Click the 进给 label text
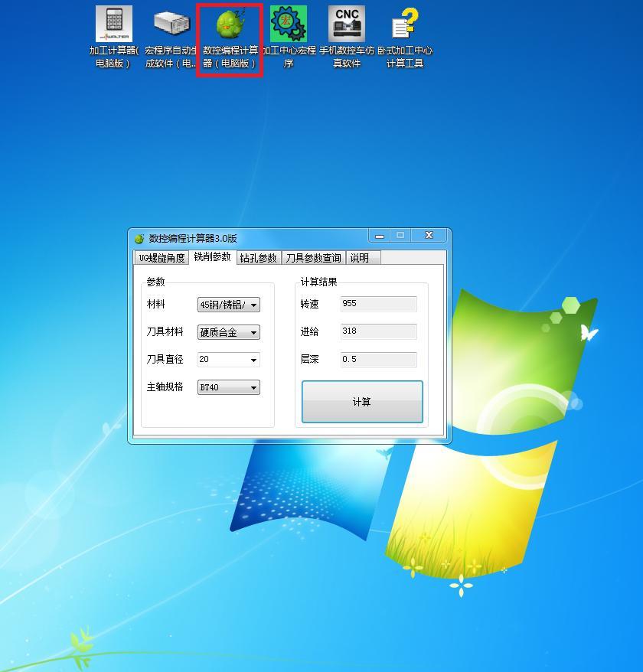 click(x=309, y=331)
